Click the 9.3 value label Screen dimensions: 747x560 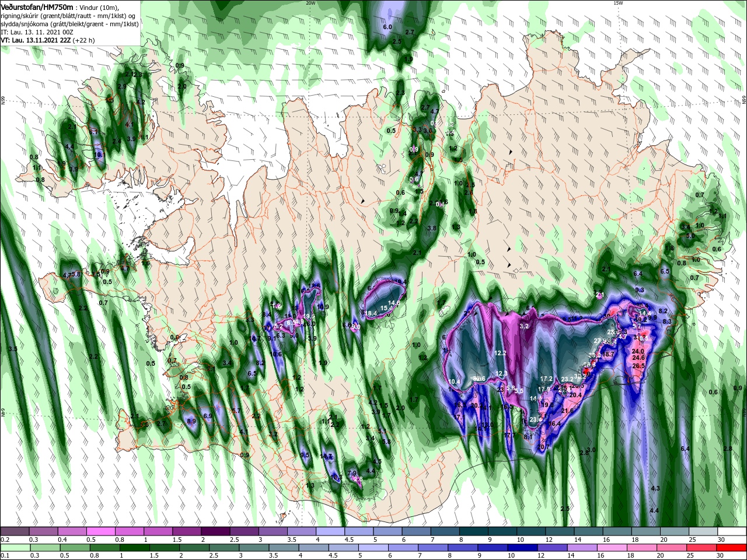[640, 290]
